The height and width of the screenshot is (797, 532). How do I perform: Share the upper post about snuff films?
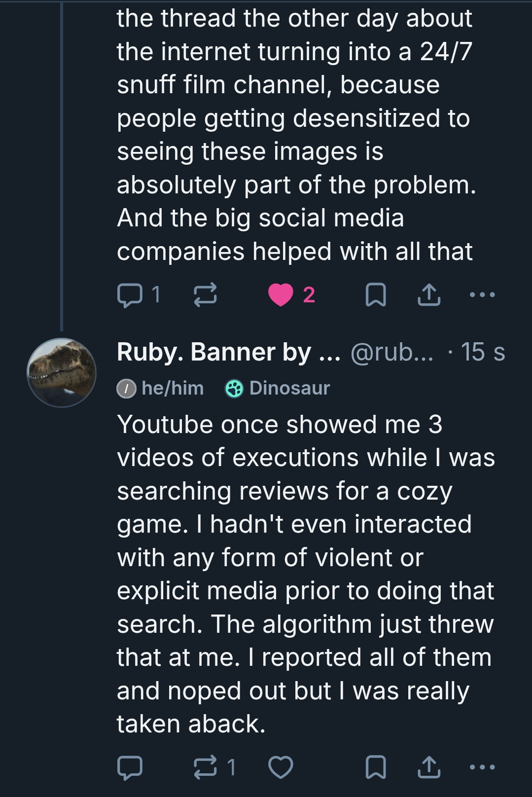coord(428,295)
